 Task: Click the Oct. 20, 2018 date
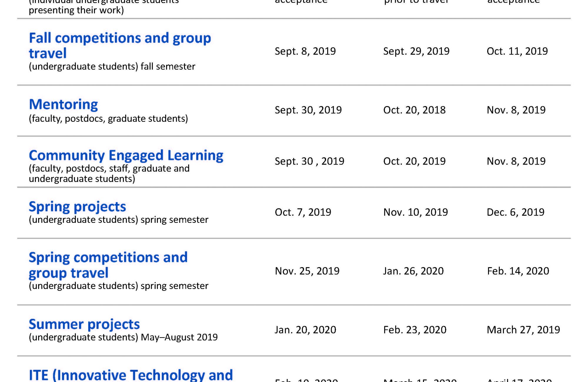[x=414, y=110]
